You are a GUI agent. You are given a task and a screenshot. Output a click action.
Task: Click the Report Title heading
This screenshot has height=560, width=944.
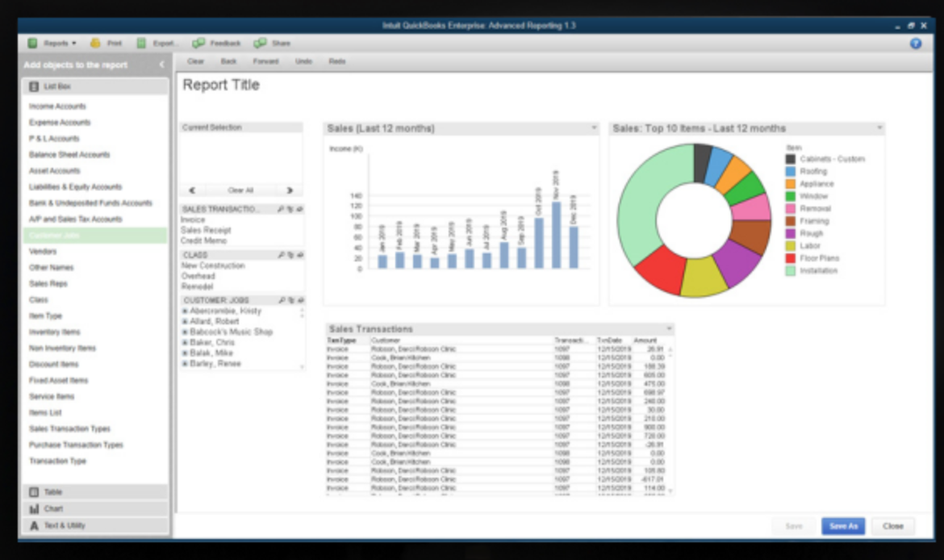[x=221, y=85]
